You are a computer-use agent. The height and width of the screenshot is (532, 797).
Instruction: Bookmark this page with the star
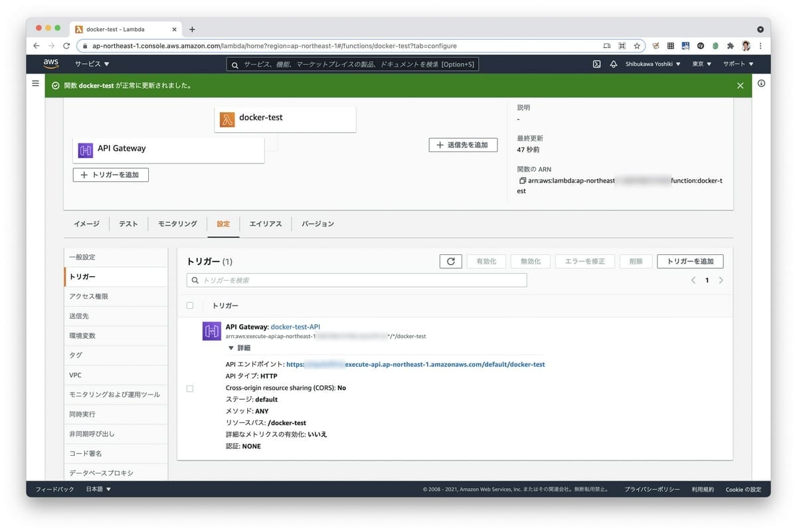click(637, 46)
